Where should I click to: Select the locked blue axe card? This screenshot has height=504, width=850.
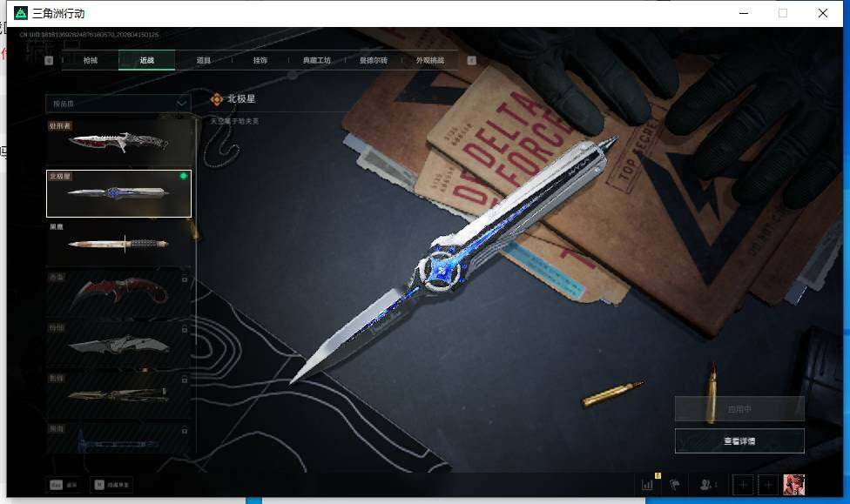[x=118, y=438]
